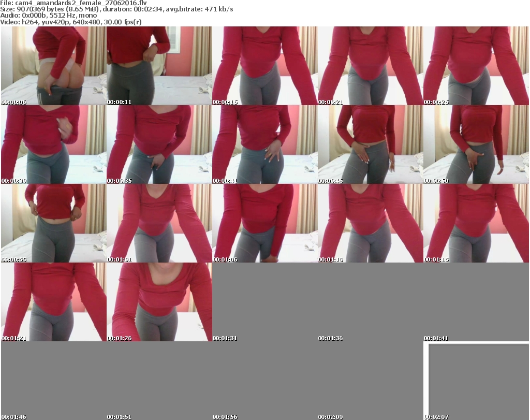Open the thumbnail stamped 00:00:11
The image size is (530, 420).
(x=159, y=66)
